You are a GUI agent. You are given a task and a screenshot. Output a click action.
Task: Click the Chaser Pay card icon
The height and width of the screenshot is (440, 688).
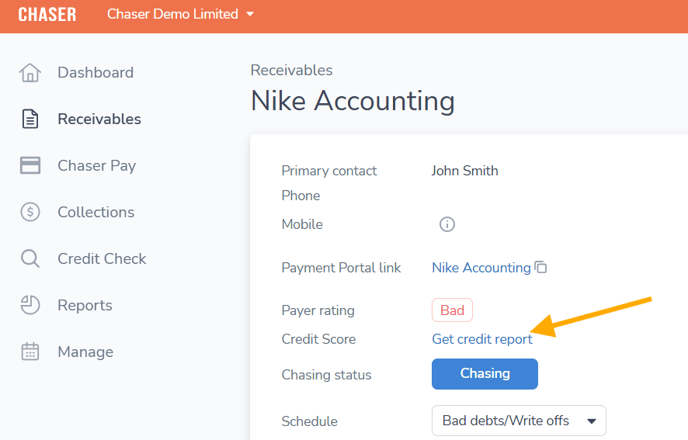tap(30, 166)
